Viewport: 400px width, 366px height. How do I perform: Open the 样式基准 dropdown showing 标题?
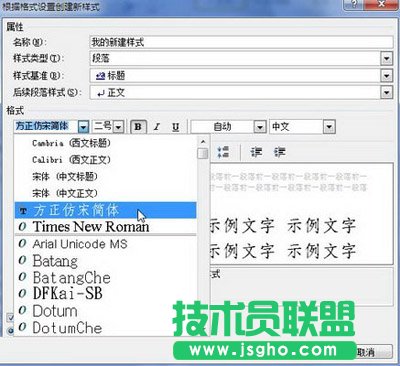pyautogui.click(x=386, y=76)
